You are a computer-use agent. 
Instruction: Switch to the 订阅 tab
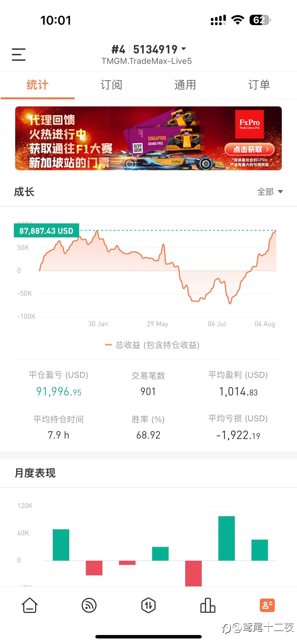[x=111, y=85]
